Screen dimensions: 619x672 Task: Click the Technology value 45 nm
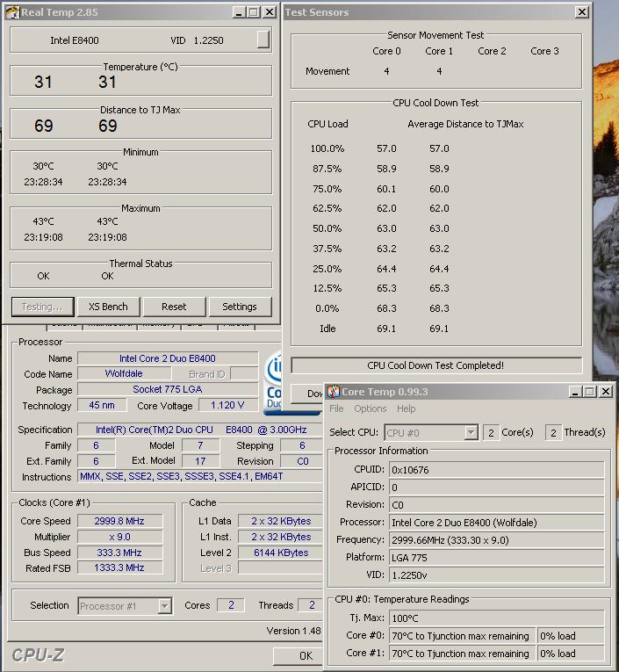[102, 405]
